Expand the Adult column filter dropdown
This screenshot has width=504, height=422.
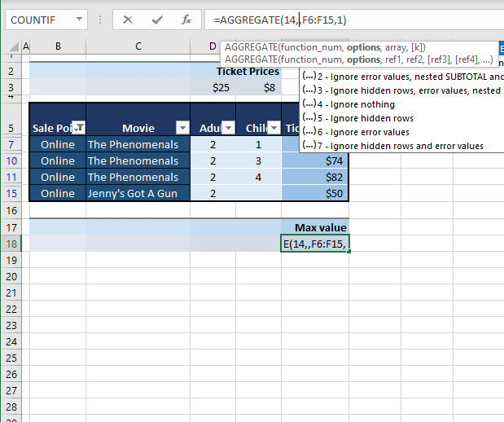[229, 127]
